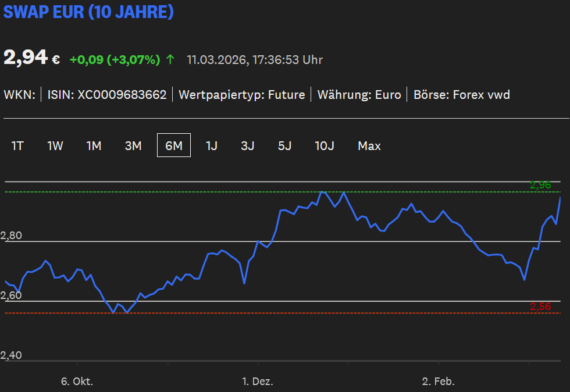Click the 6. Okt. x-axis label
Screen dimensions: 570x392
pyautogui.click(x=77, y=381)
